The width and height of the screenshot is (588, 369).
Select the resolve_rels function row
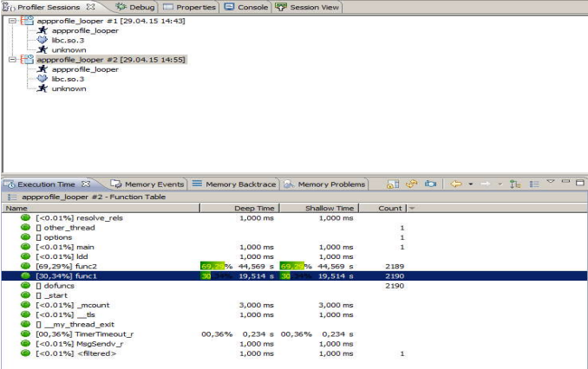[294, 218]
